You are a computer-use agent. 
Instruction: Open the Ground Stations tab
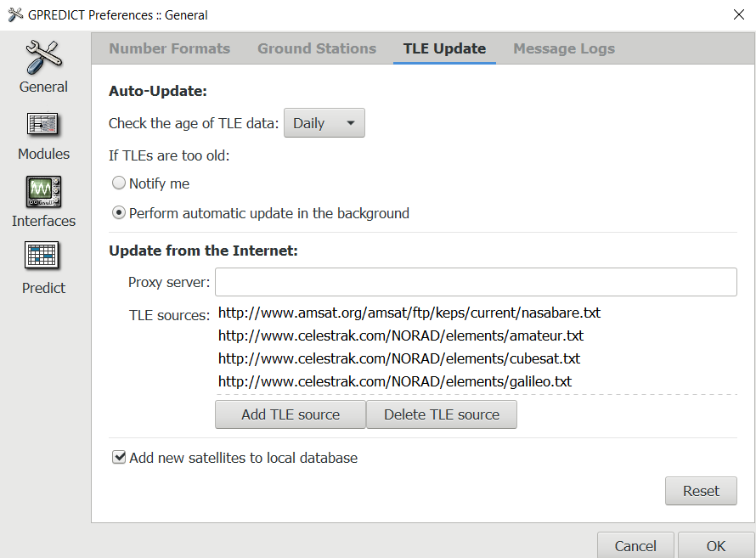point(316,48)
